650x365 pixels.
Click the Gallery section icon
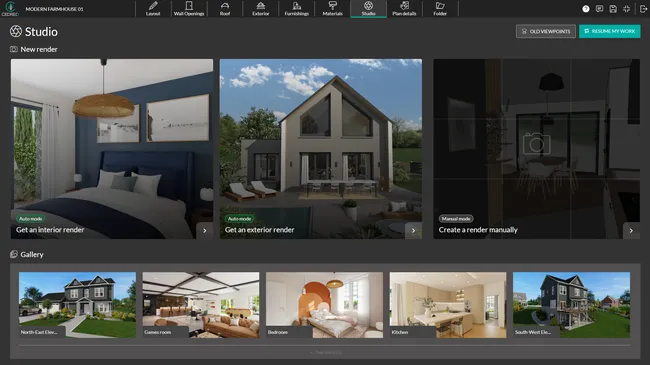14,254
